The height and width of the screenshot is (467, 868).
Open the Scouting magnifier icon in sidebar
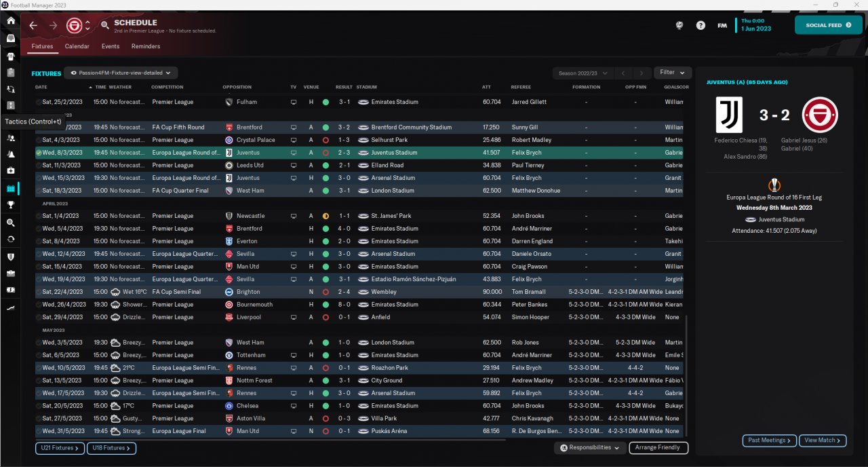pos(11,223)
